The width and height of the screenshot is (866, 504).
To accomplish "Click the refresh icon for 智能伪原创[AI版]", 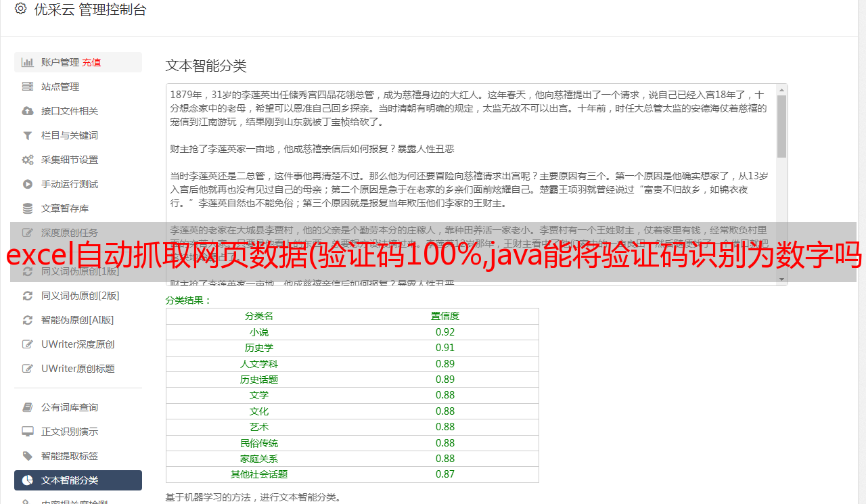I will [28, 320].
